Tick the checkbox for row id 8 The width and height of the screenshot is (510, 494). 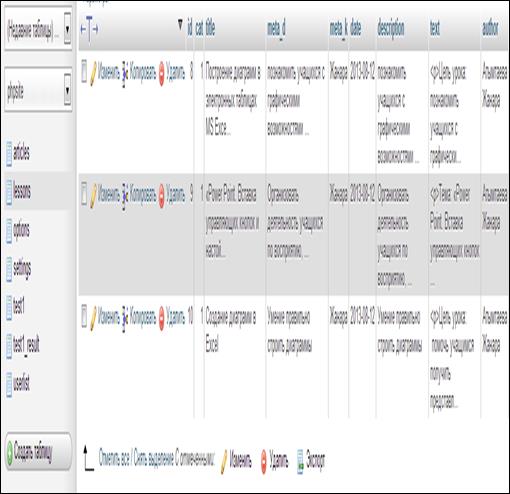point(84,71)
